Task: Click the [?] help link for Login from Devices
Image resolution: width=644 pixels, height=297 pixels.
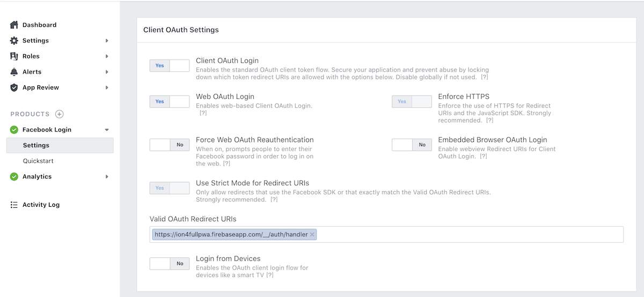Action: point(270,275)
